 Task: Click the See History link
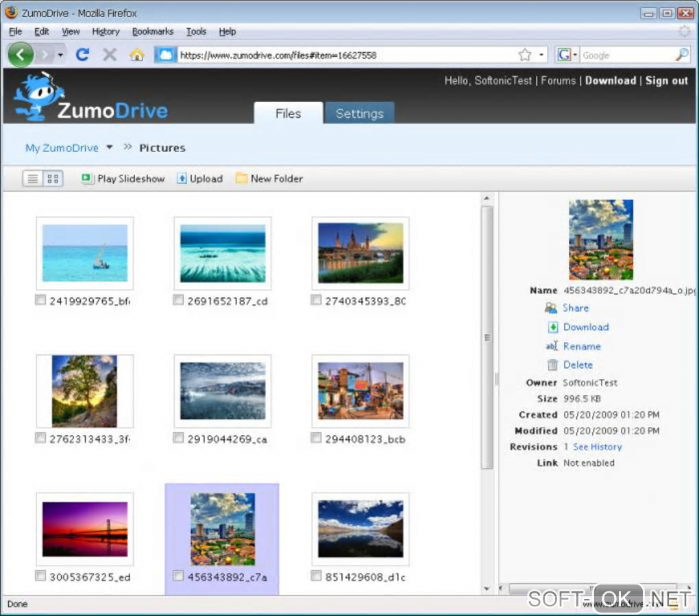point(598,447)
